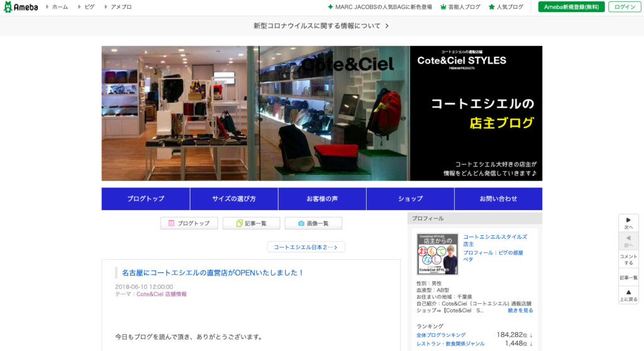The image size is (644, 351).
Task: Select お問い合わせ navigation tab
Action: click(498, 199)
